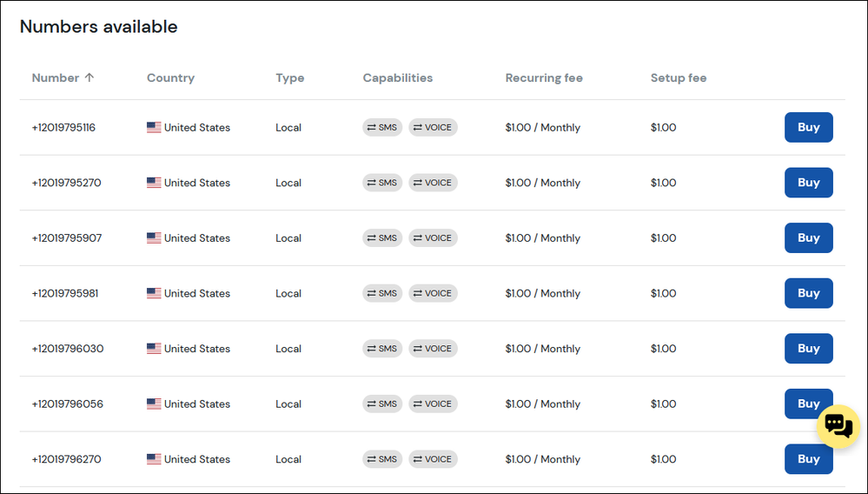868x494 pixels.
Task: Click setup fee $1.00 for +12019795270
Action: pos(663,183)
